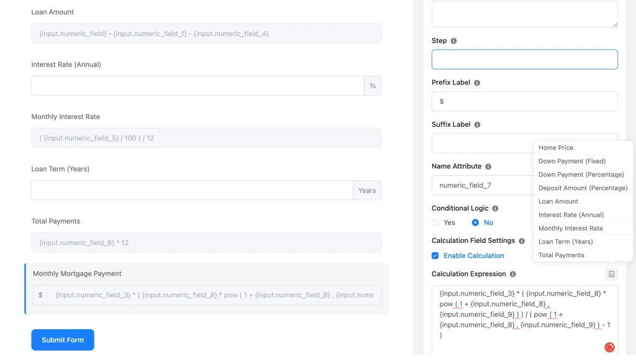Viewport: 636px width, 364px height.
Task: Select No for Conditional Logic
Action: (x=475, y=222)
